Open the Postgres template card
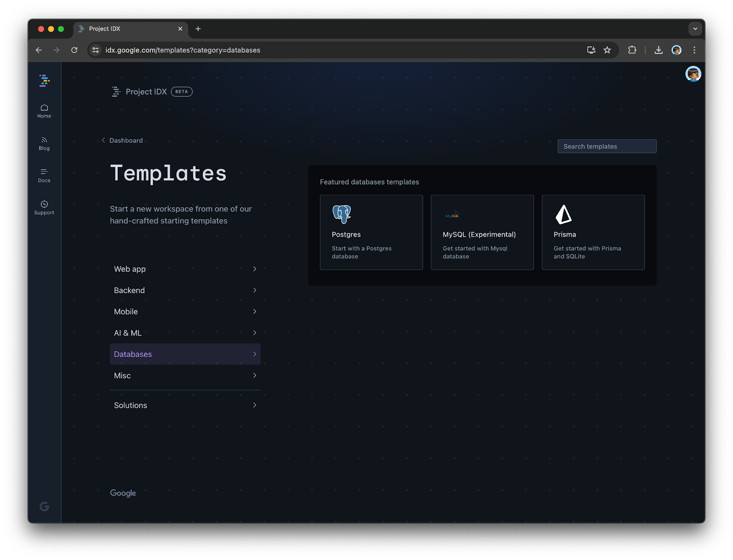This screenshot has height=560, width=733. [x=372, y=232]
